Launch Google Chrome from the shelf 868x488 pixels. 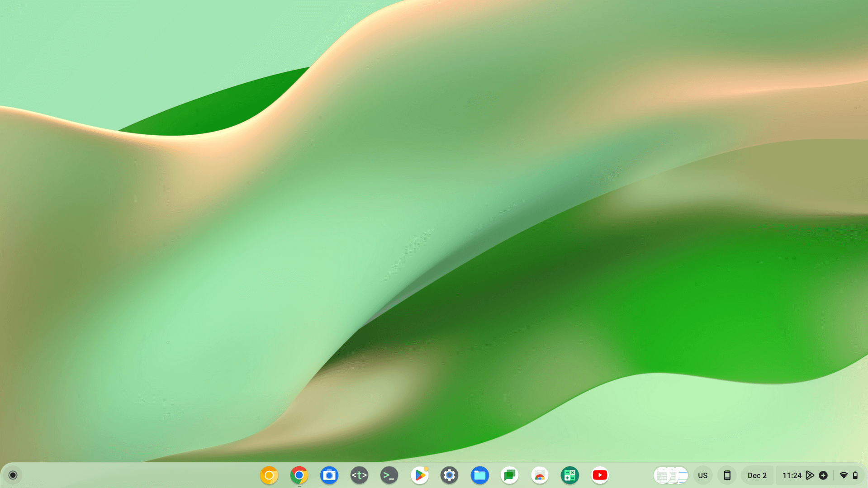[x=299, y=475]
